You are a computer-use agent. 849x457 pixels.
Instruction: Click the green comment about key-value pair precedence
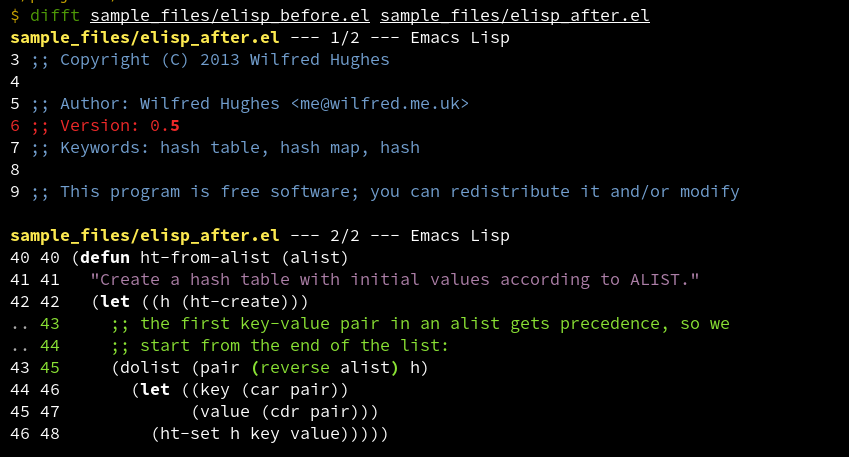pos(420,324)
